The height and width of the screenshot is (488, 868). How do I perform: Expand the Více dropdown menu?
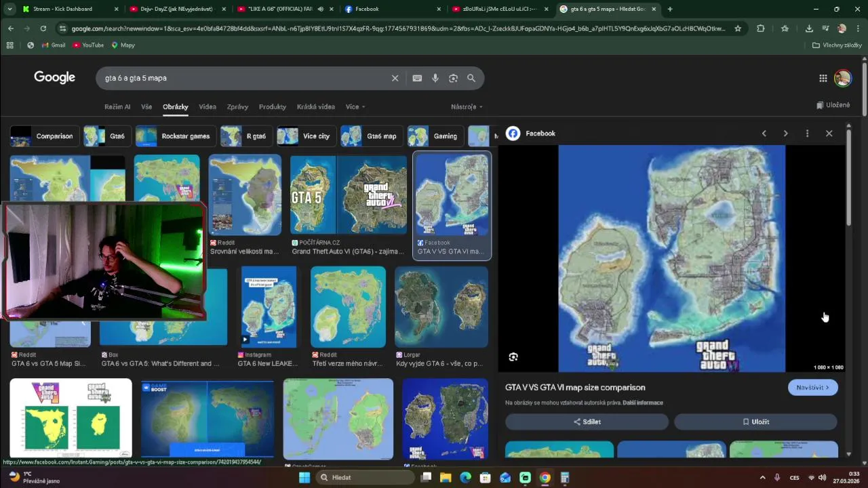355,107
